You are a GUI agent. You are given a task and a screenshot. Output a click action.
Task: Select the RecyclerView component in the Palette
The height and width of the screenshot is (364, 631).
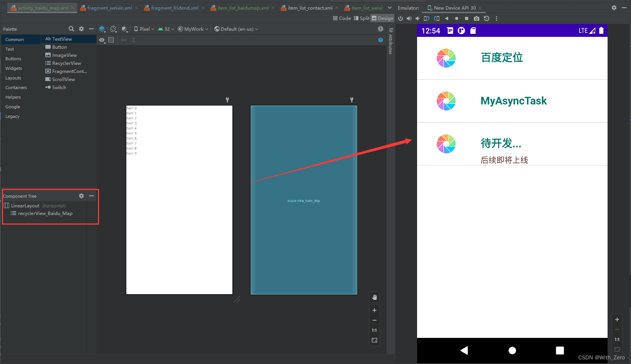(x=66, y=63)
